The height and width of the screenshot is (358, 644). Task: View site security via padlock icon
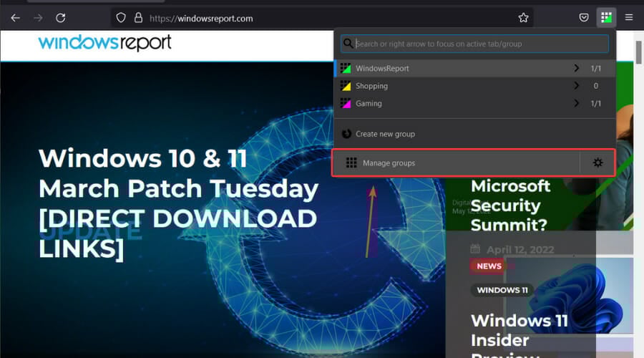pos(138,18)
